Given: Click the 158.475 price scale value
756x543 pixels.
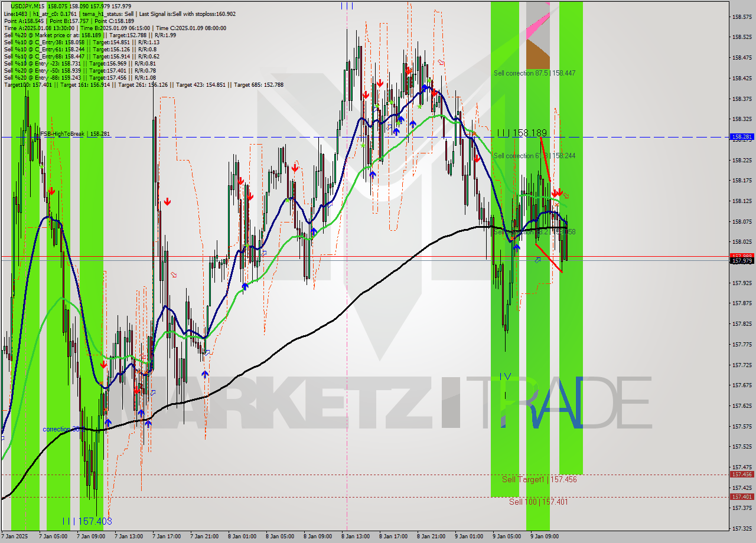Looking at the screenshot, I should coord(742,58).
